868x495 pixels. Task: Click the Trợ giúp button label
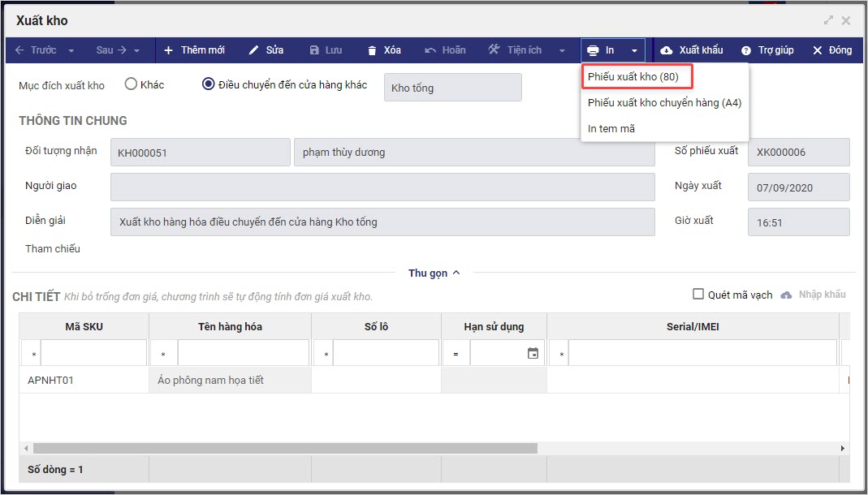pos(775,50)
